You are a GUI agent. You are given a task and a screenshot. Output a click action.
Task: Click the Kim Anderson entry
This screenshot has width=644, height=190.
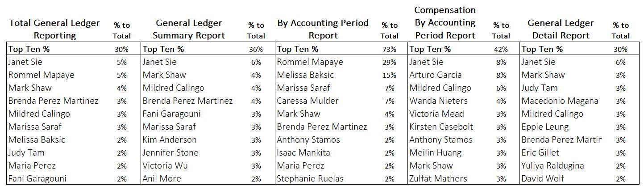click(170, 140)
